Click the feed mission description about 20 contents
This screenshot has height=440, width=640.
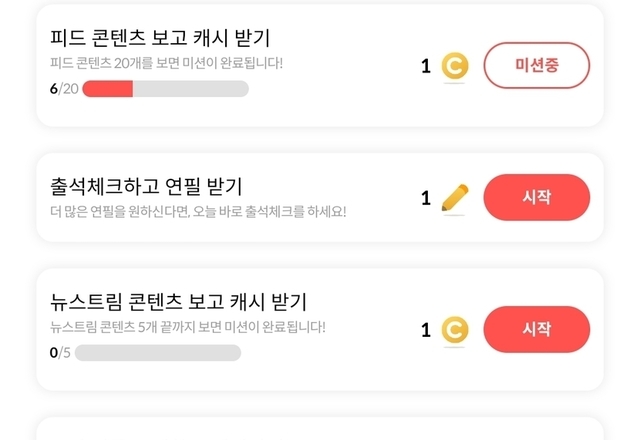(x=166, y=63)
